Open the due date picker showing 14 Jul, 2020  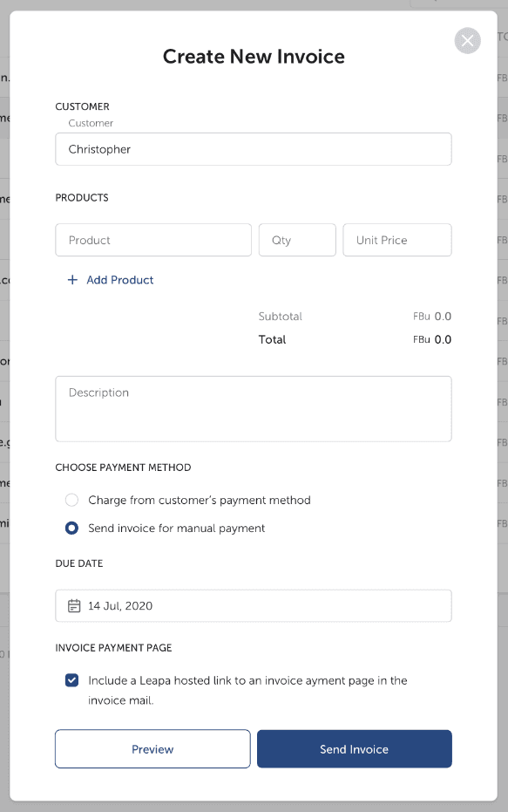[253, 605]
